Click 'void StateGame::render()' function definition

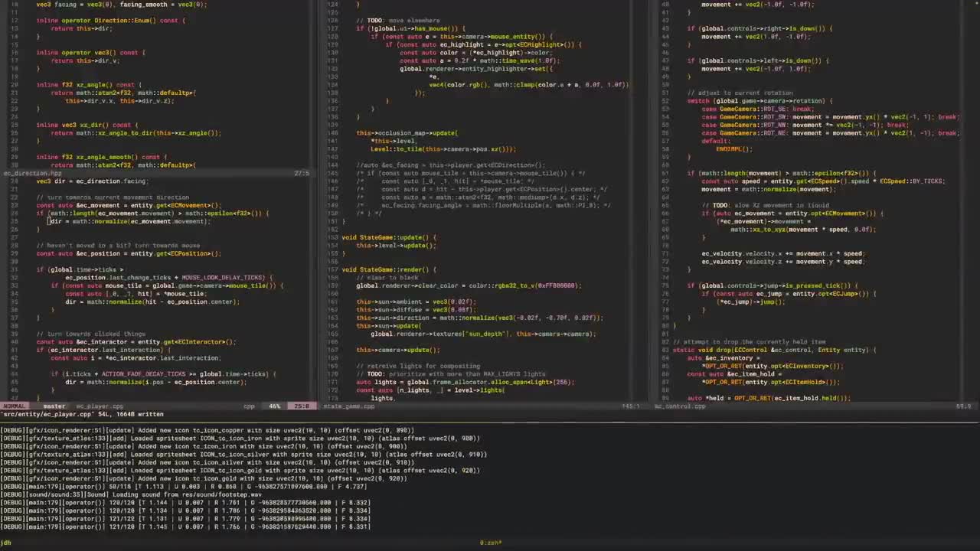[x=389, y=269]
